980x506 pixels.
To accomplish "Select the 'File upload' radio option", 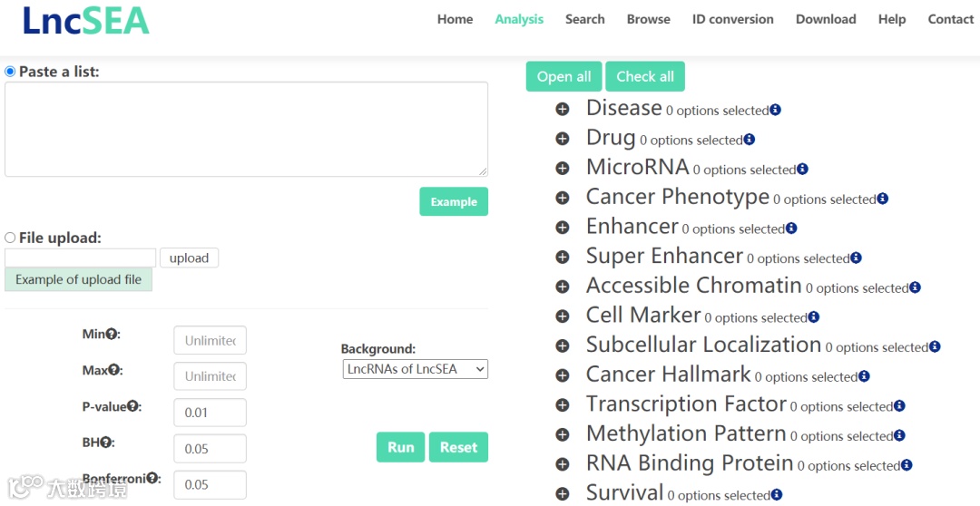I will [x=11, y=238].
